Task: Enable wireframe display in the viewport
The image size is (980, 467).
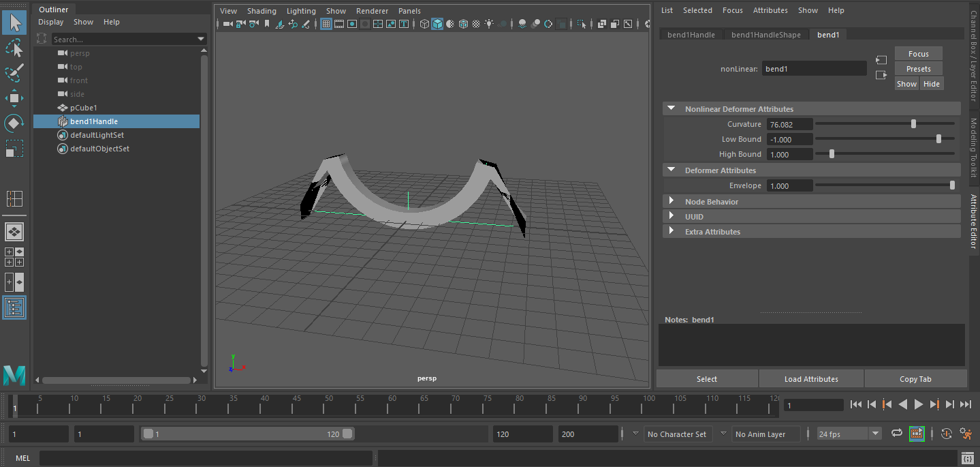Action: tap(424, 24)
